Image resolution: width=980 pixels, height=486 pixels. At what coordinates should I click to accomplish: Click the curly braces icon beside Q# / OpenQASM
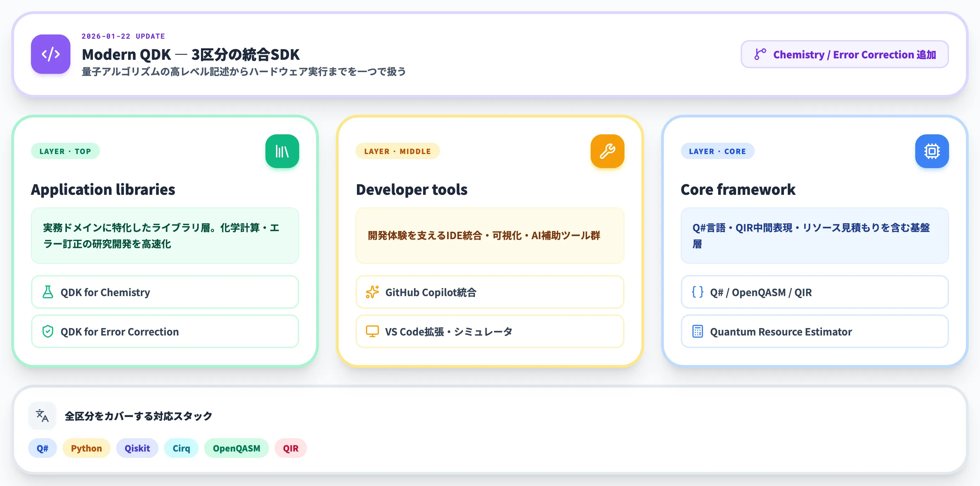697,292
